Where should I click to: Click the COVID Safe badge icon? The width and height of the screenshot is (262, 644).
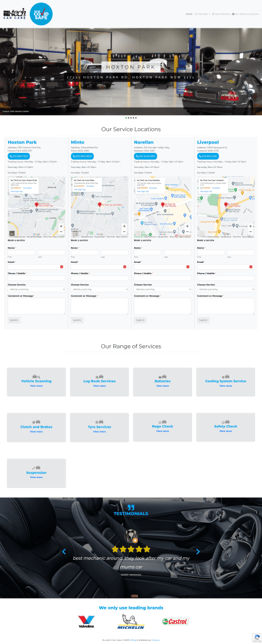[41, 14]
